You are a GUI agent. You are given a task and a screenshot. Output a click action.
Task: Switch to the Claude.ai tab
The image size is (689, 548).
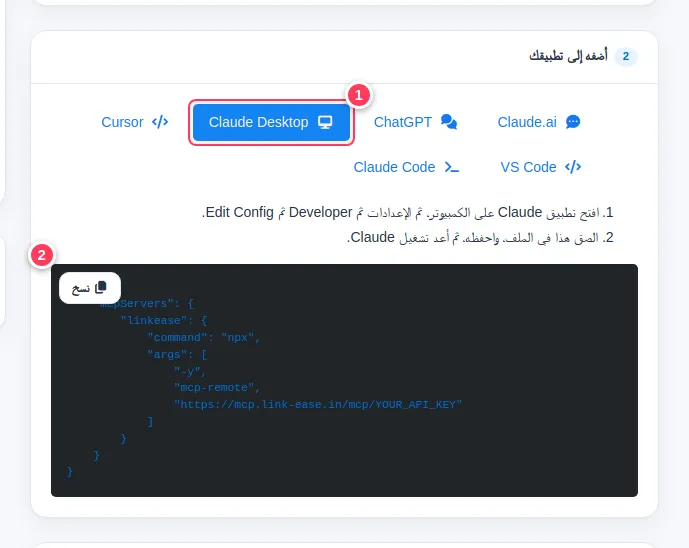click(539, 122)
